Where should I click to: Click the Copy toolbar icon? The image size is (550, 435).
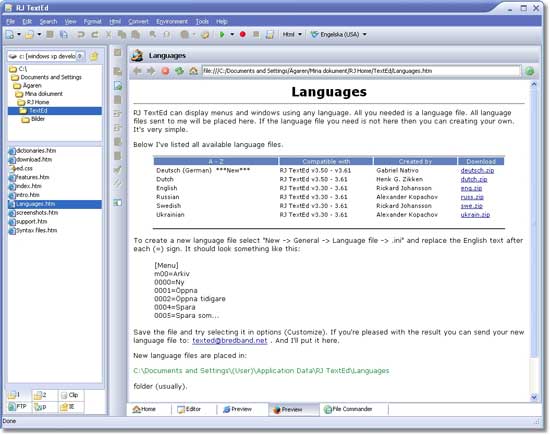point(122,35)
